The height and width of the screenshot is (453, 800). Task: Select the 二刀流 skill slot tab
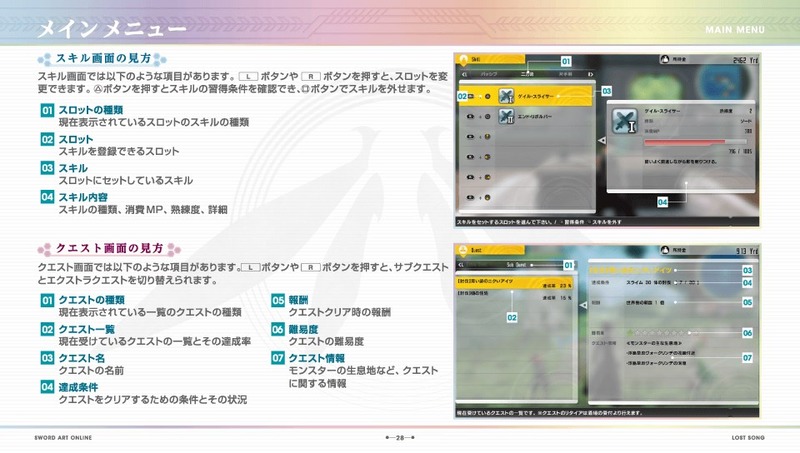pyautogui.click(x=527, y=74)
